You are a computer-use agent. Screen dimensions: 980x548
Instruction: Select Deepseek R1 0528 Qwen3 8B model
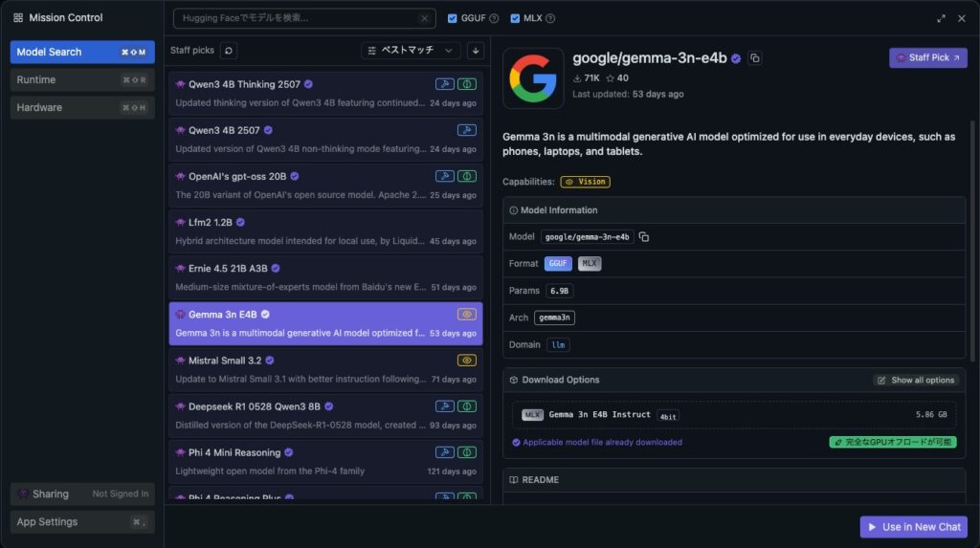point(325,416)
